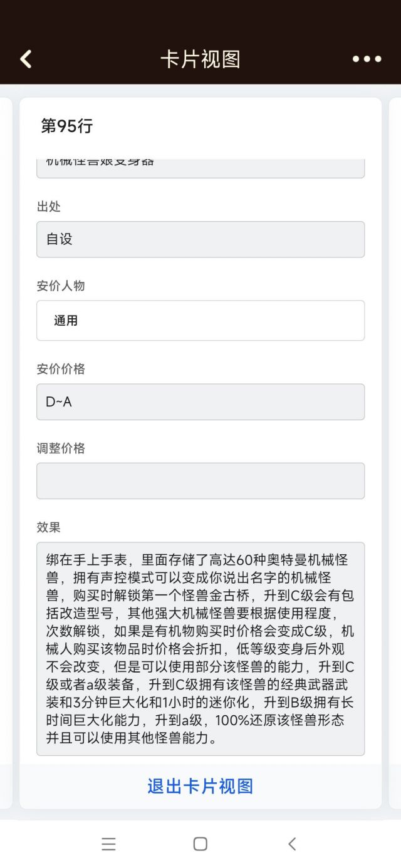
Task: Click 退出卡片视图 to exit card view
Action: pos(200,786)
